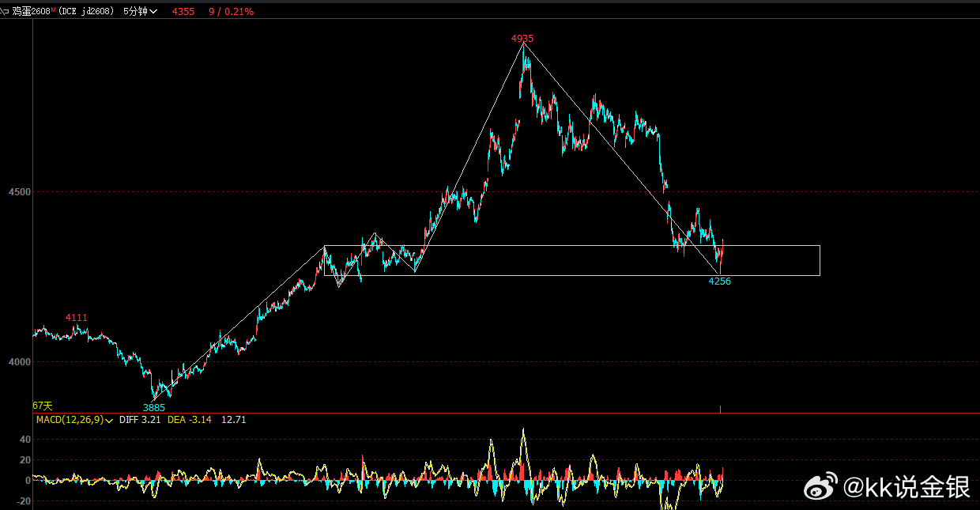
Task: Click the contract name 鸡蛋2608
Action: tap(31, 12)
